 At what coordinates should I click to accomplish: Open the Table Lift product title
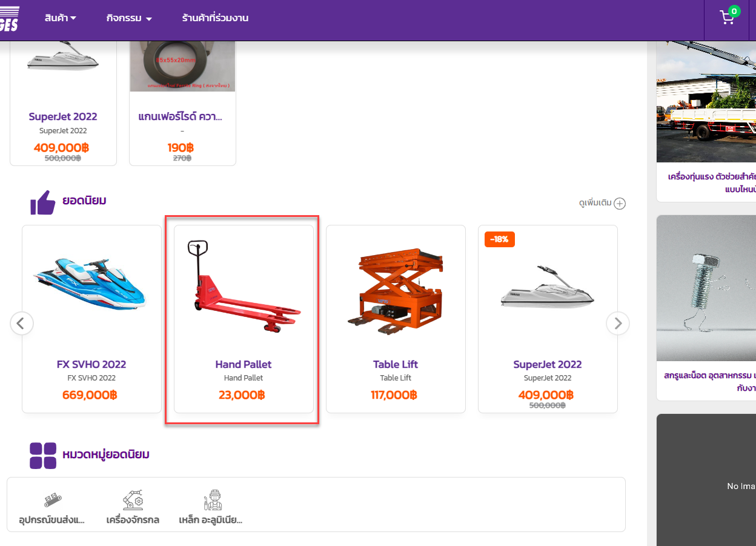pyautogui.click(x=396, y=364)
